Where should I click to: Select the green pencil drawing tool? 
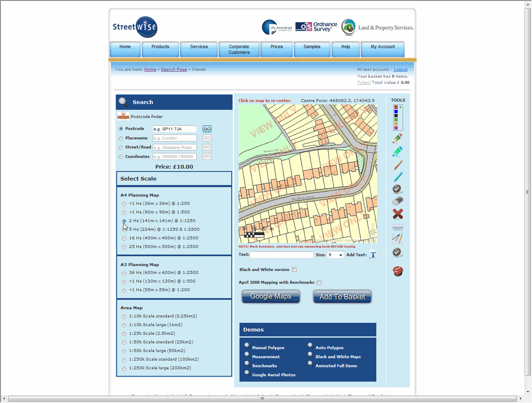[x=397, y=139]
